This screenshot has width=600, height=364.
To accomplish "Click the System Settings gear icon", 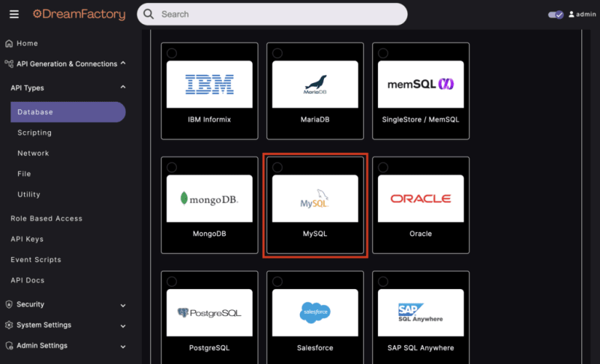I will (9, 325).
